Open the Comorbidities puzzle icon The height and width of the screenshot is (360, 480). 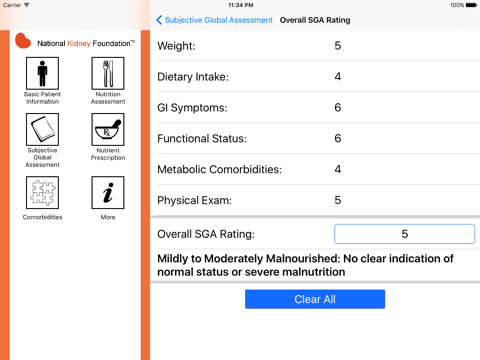[x=42, y=193]
